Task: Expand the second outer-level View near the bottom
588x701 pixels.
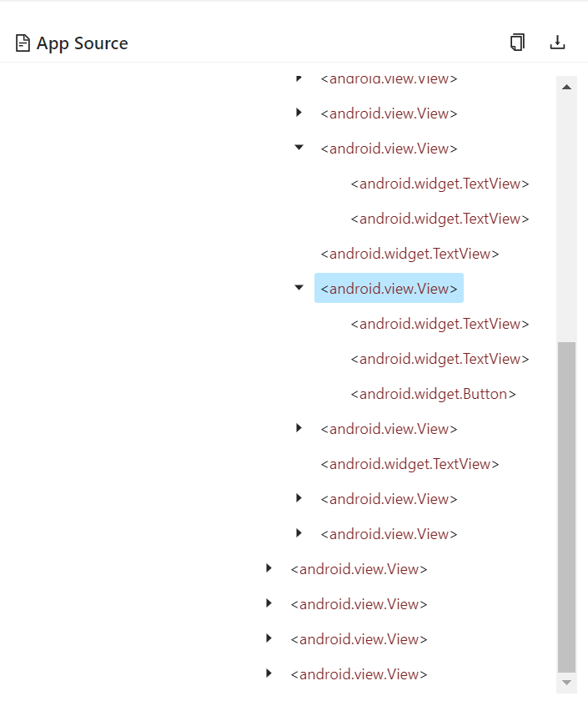Action: click(269, 603)
